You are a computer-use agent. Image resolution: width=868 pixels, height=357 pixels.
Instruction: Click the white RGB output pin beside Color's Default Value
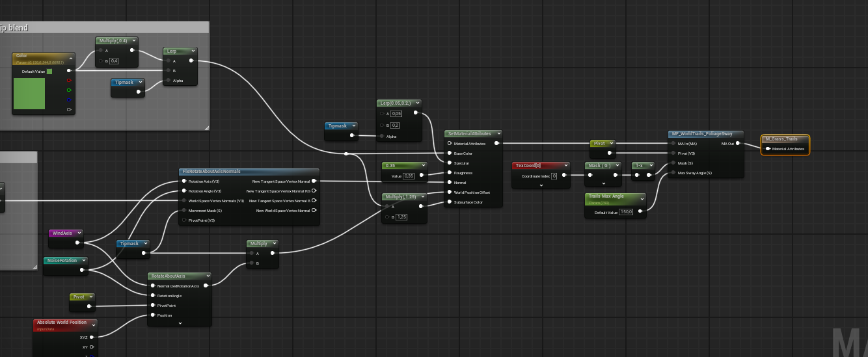[69, 71]
